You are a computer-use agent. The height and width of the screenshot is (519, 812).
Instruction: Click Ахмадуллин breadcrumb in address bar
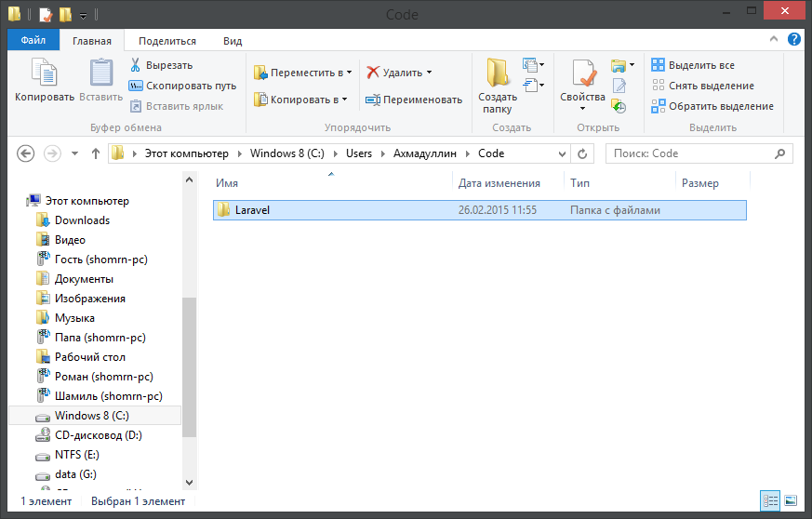coord(425,153)
